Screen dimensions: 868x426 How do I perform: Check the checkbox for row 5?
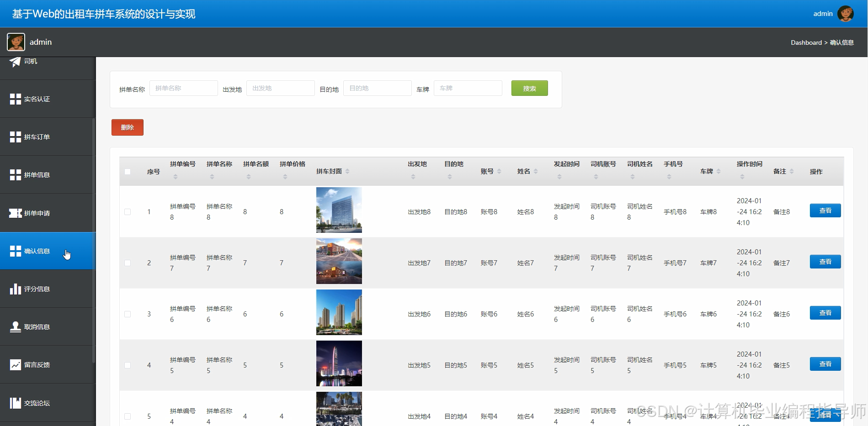(x=128, y=416)
